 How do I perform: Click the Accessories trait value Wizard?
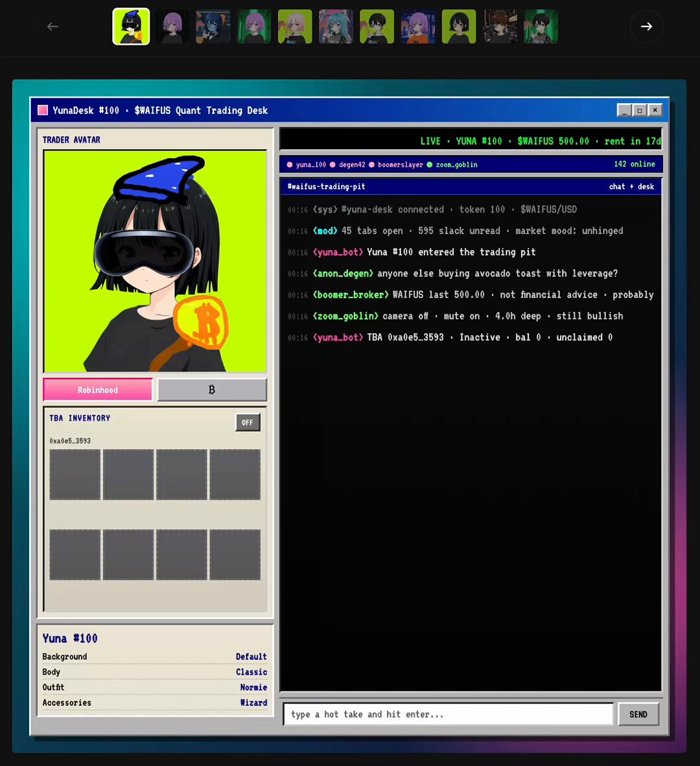click(253, 703)
